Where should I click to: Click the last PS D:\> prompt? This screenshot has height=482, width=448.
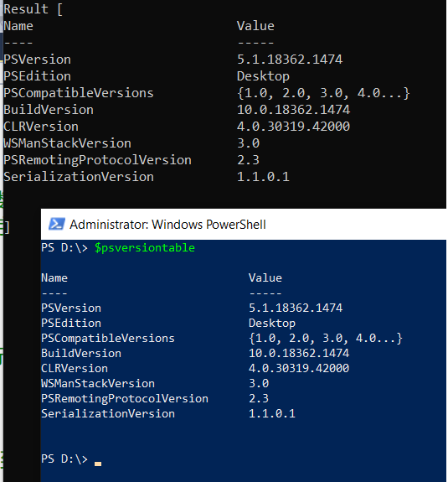64,459
